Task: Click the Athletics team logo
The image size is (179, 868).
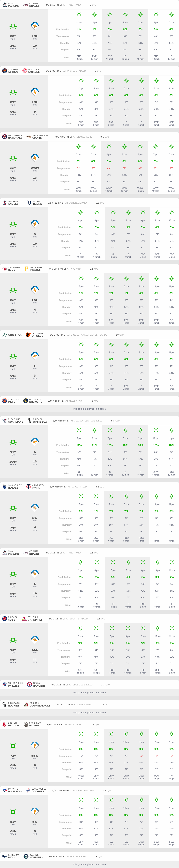Action: (x=4, y=335)
